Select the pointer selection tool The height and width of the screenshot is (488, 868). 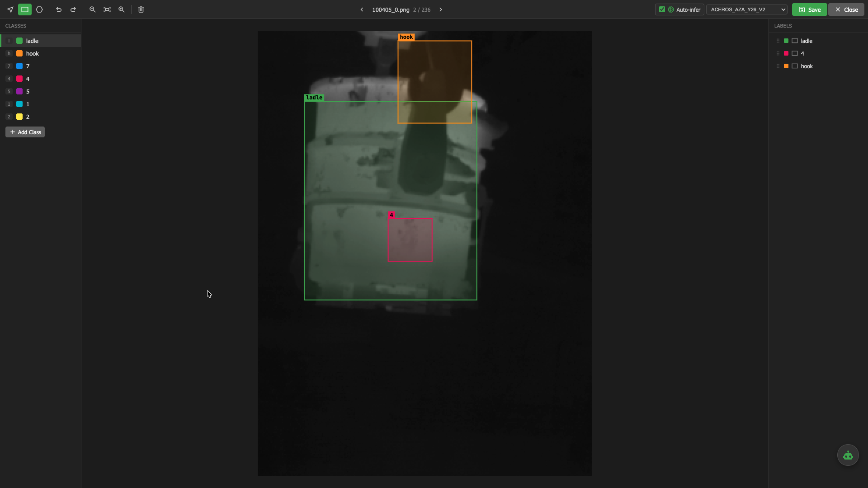click(x=10, y=9)
